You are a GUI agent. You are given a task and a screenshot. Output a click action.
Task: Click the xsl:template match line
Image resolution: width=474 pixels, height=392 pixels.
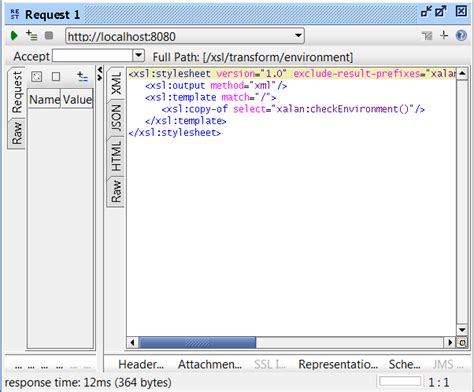point(210,97)
